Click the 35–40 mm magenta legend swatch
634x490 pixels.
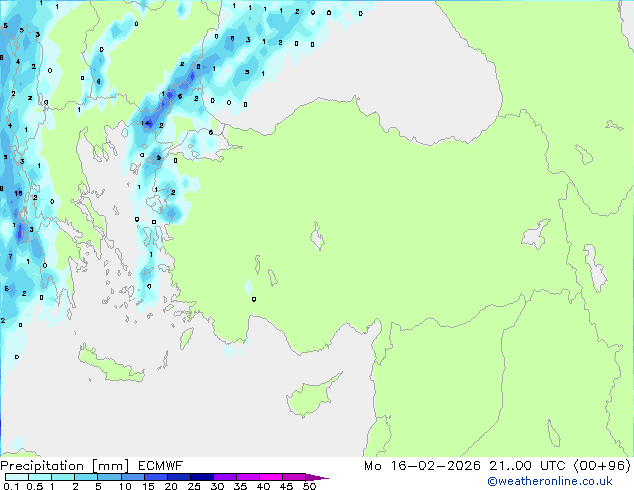pyautogui.click(x=247, y=477)
